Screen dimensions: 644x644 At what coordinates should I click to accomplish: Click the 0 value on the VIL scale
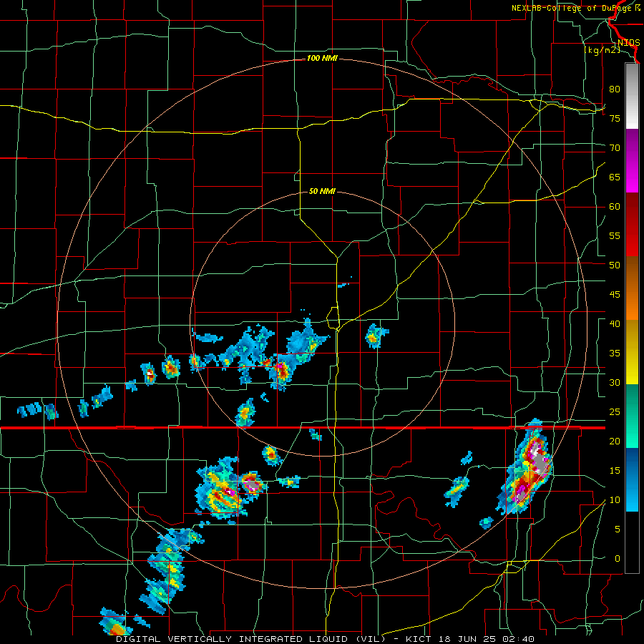coord(618,559)
